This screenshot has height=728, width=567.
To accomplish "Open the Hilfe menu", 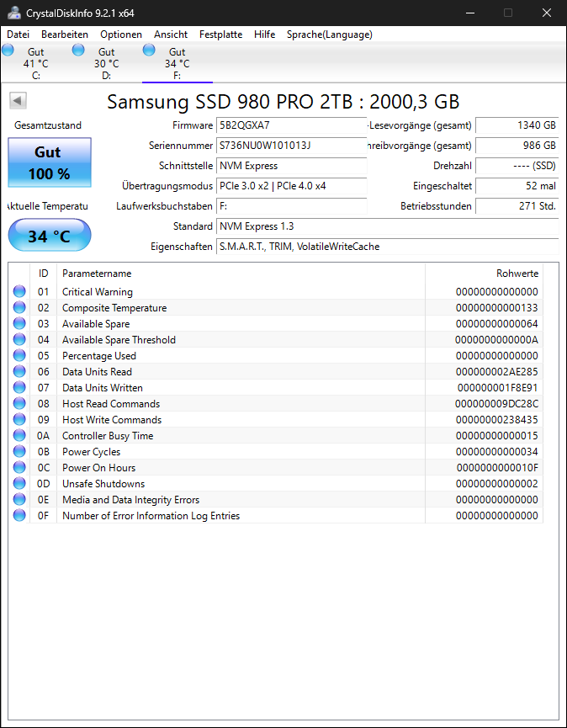I will click(x=264, y=35).
